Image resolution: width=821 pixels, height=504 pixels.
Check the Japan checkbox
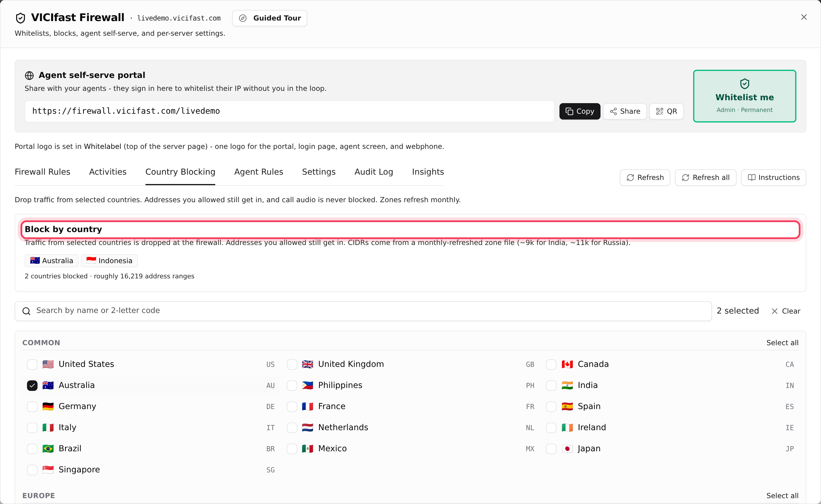coord(551,449)
